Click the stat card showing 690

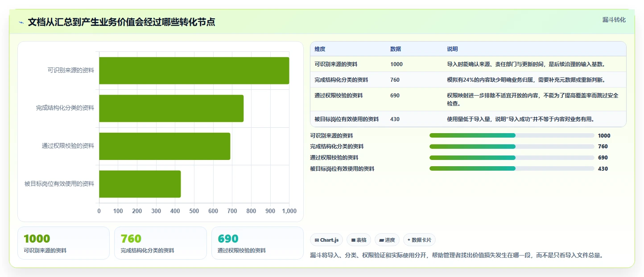[257, 243]
